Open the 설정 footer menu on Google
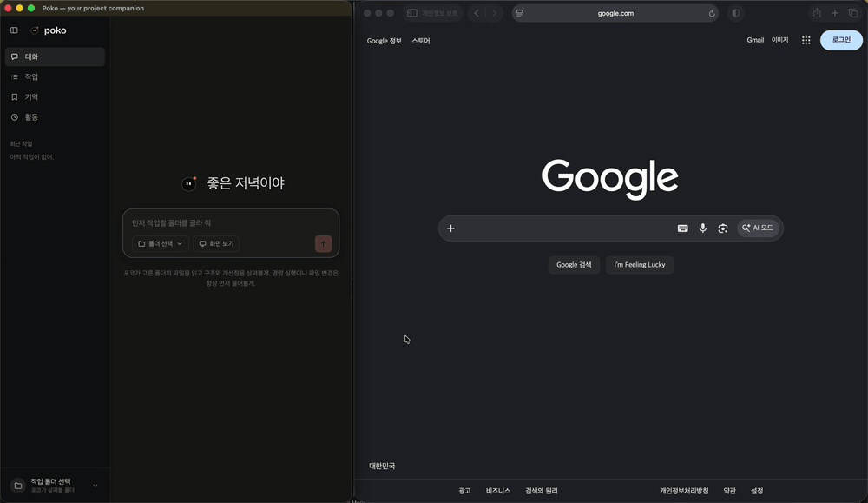The image size is (868, 503). 757,491
